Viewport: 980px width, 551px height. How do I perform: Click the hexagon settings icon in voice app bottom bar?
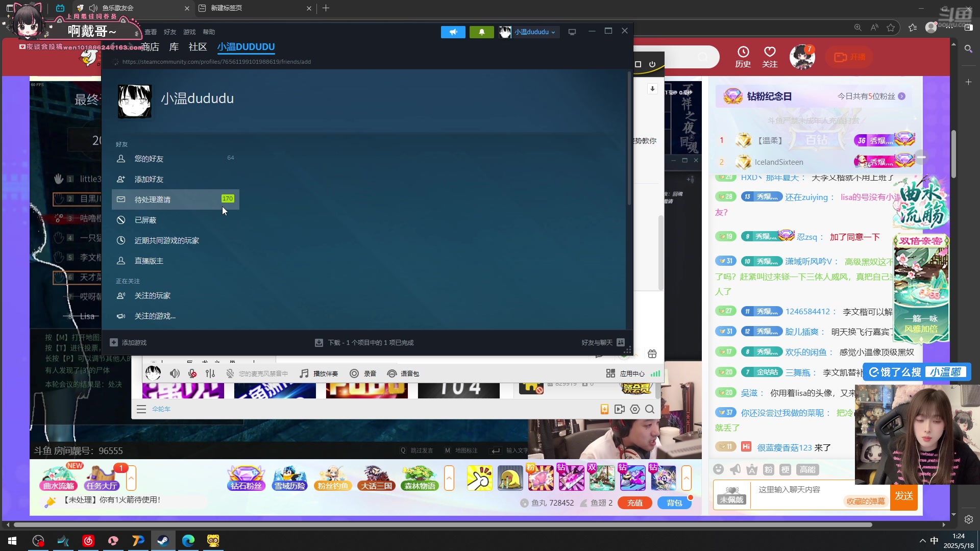[x=635, y=409]
